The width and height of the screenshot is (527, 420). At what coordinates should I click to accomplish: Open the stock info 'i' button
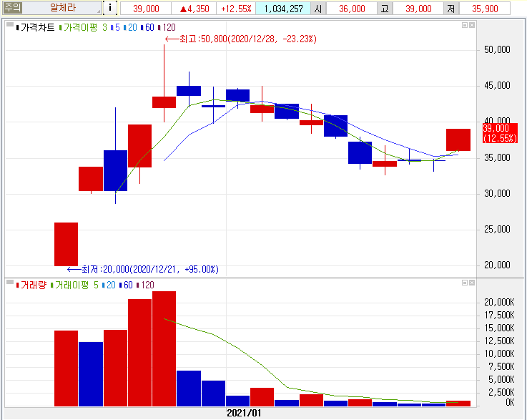[x=110, y=8]
